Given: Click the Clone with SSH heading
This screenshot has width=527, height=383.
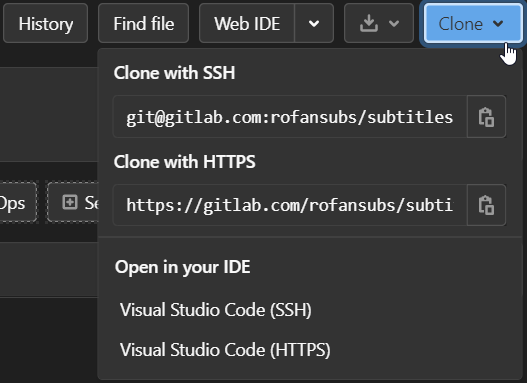Looking at the screenshot, I should 174,73.
